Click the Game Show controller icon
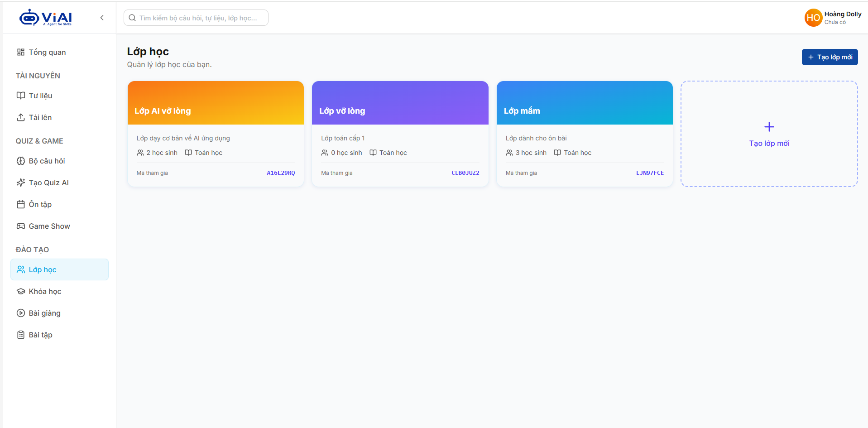Image resolution: width=868 pixels, height=428 pixels. point(21,226)
